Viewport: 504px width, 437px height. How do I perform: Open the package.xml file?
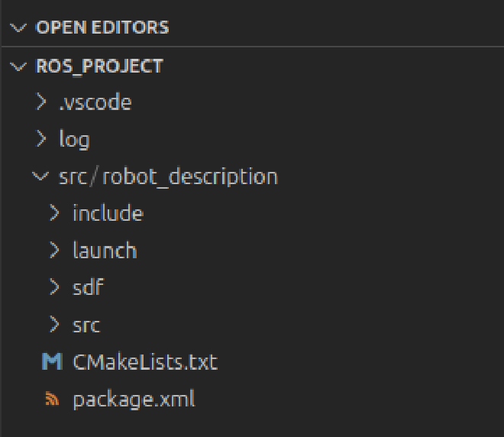(134, 400)
